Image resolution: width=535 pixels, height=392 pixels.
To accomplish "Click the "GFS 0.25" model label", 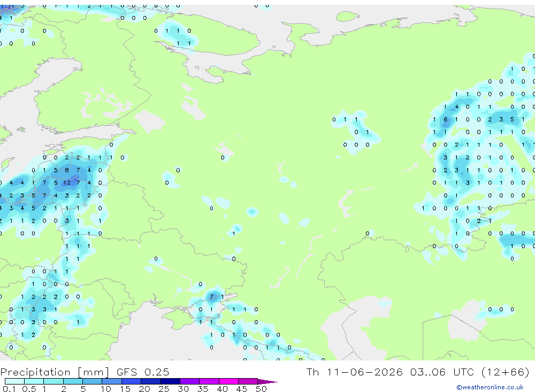I will pyautogui.click(x=143, y=372).
